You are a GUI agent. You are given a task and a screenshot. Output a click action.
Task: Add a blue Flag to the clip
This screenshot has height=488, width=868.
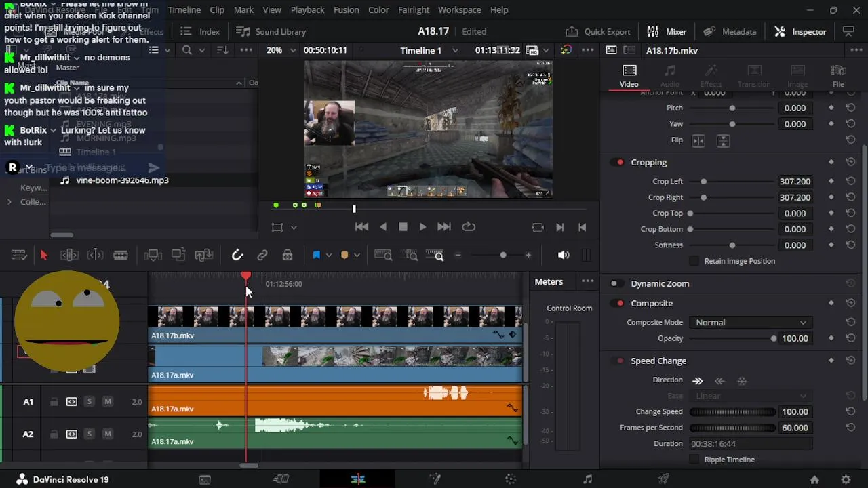click(x=316, y=256)
